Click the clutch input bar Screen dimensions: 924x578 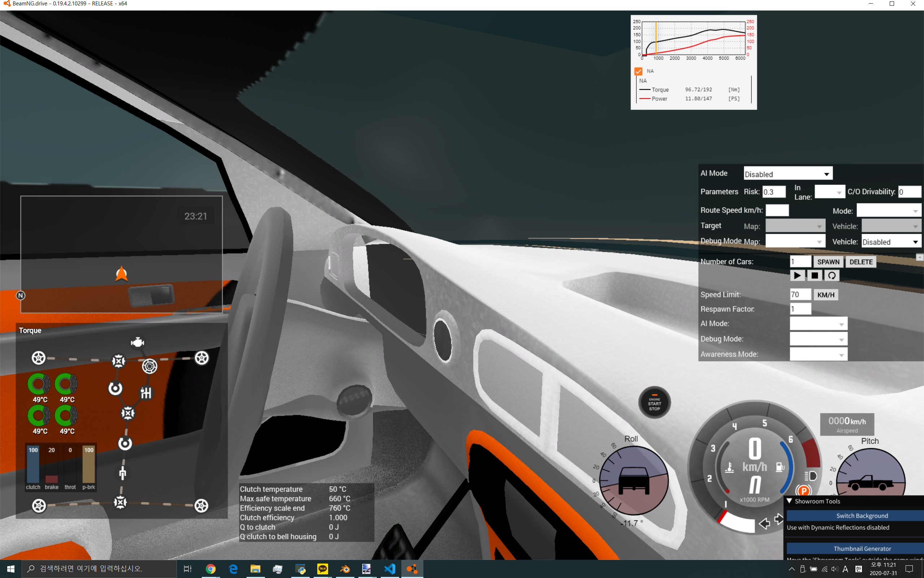click(33, 464)
